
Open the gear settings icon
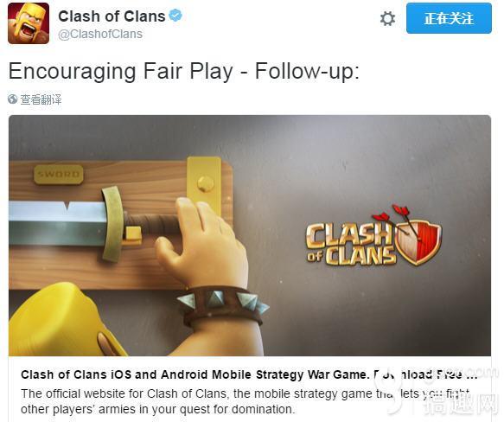click(387, 19)
